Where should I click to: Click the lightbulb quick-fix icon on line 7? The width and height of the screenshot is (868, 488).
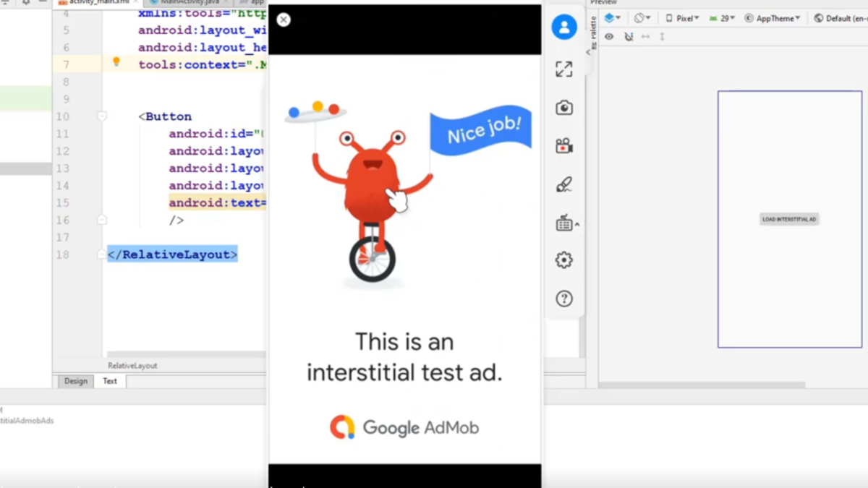116,63
